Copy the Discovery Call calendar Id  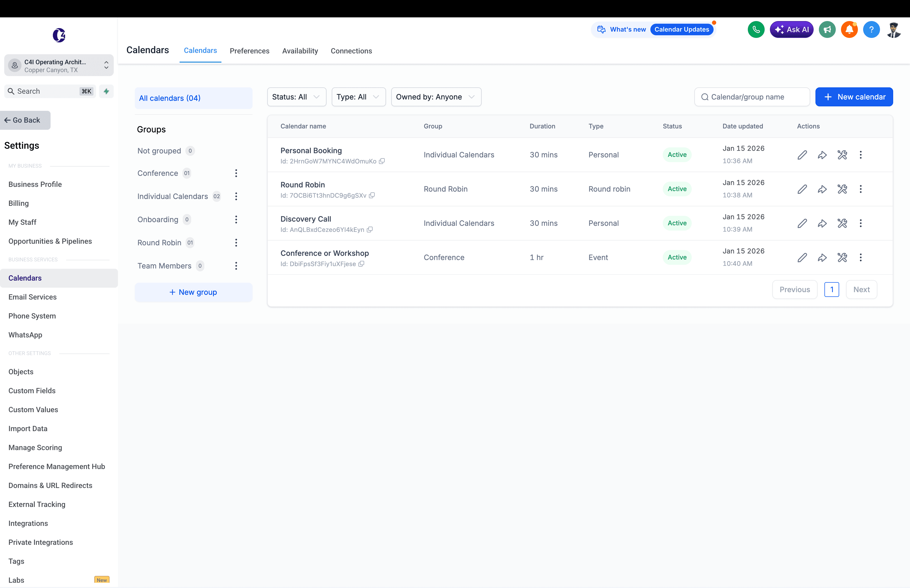[x=369, y=230]
